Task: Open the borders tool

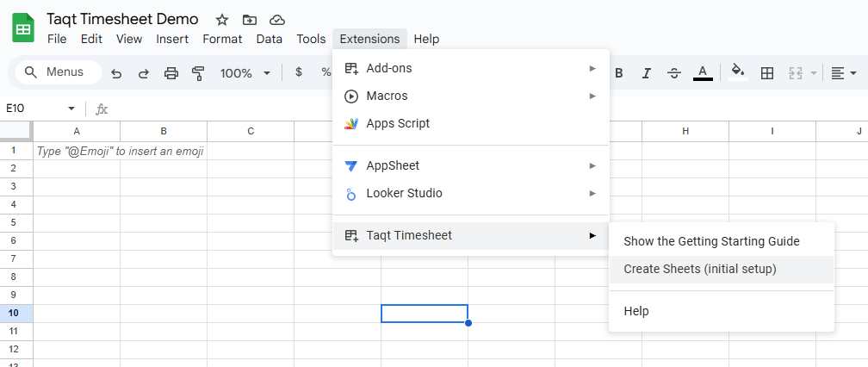Action: point(766,73)
